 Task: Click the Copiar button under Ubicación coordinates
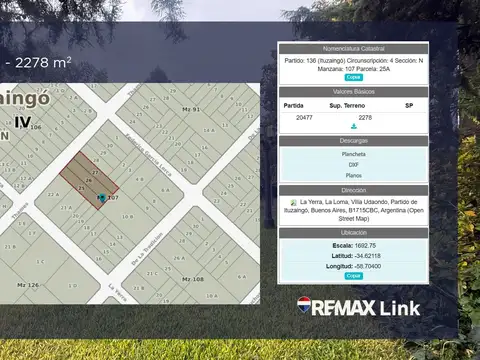353,276
